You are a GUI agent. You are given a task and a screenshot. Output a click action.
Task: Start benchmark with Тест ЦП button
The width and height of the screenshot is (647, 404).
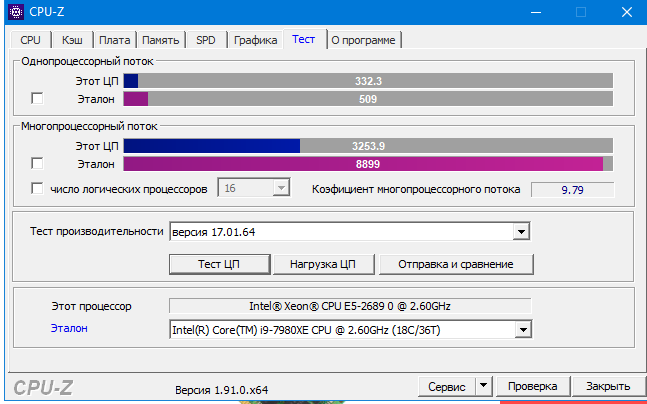click(219, 264)
